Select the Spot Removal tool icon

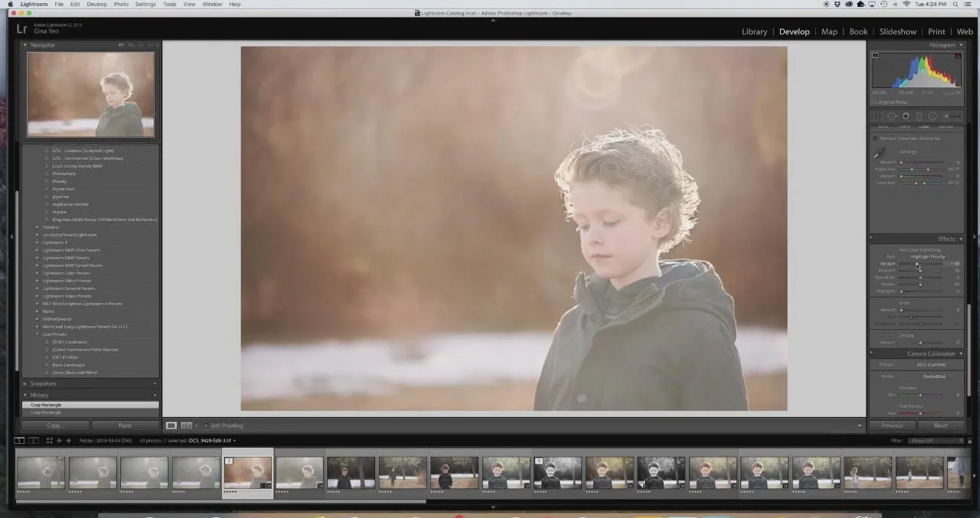click(x=892, y=116)
